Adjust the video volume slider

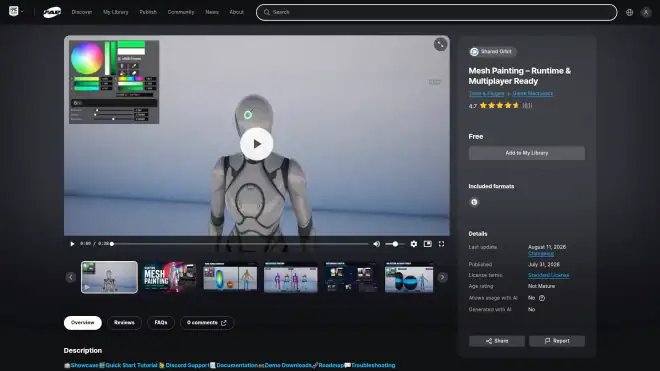[x=395, y=244]
